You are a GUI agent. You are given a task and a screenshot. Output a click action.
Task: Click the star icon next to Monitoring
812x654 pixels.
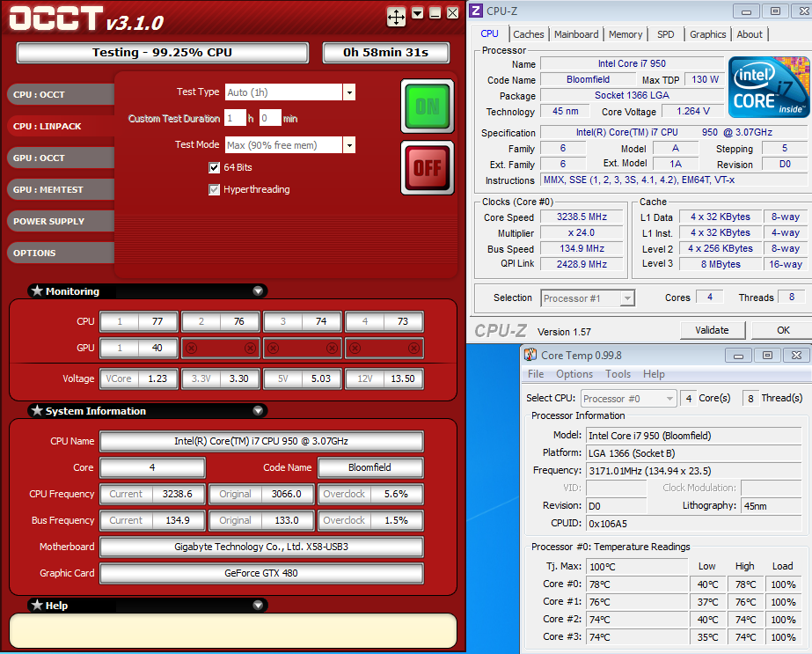pyautogui.click(x=37, y=290)
